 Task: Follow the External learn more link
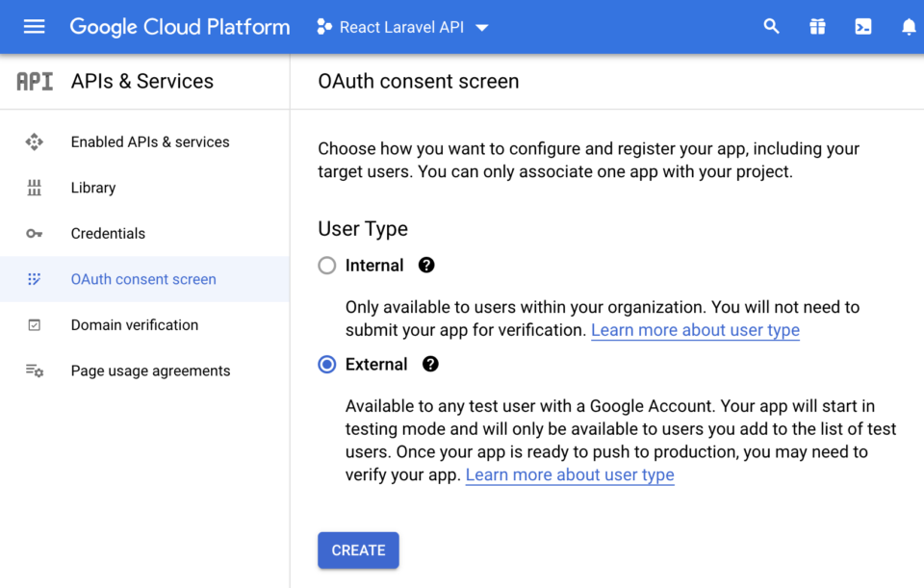coord(569,474)
